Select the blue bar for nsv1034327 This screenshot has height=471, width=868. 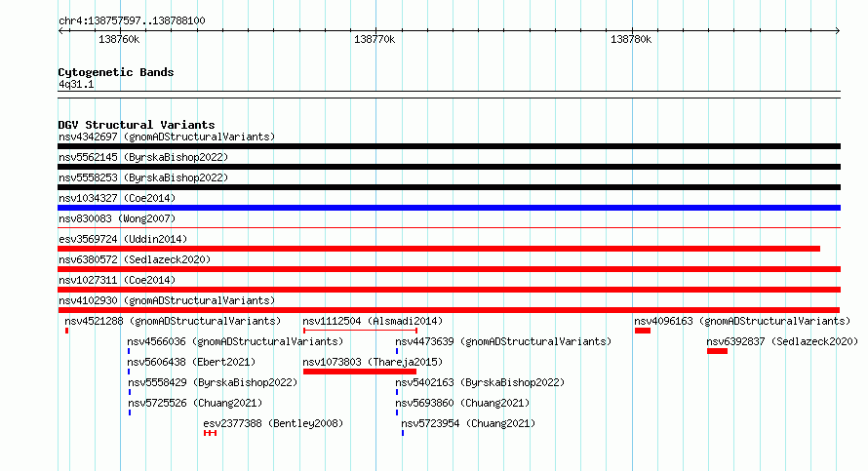449,208
